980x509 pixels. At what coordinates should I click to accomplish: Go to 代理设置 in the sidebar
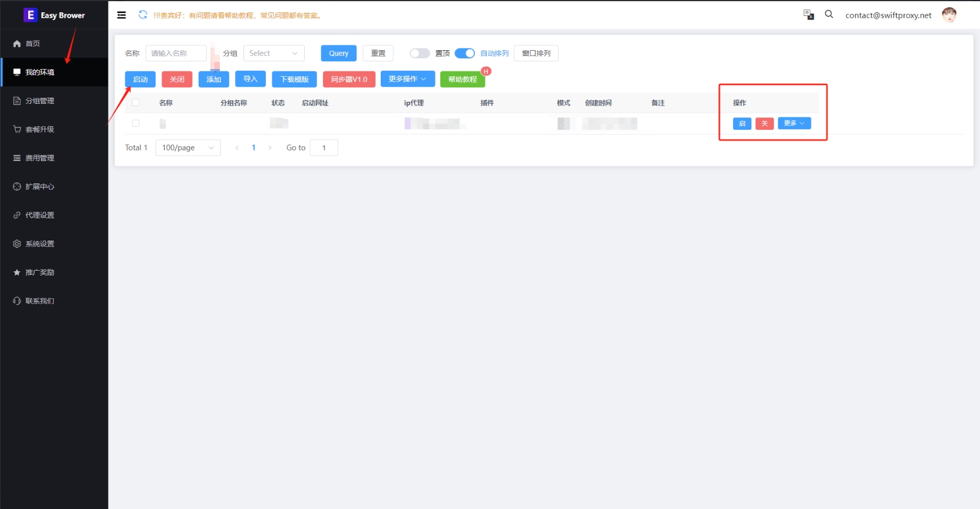point(39,215)
